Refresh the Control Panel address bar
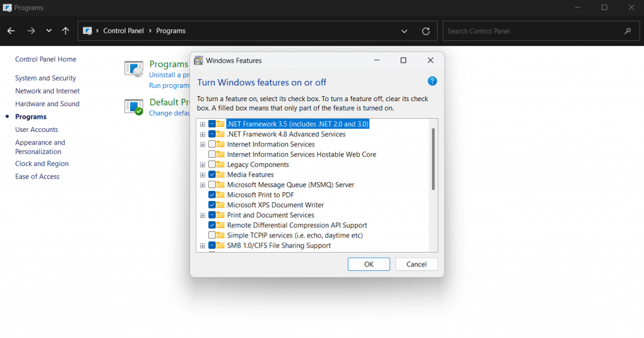The image size is (644, 338). click(426, 31)
